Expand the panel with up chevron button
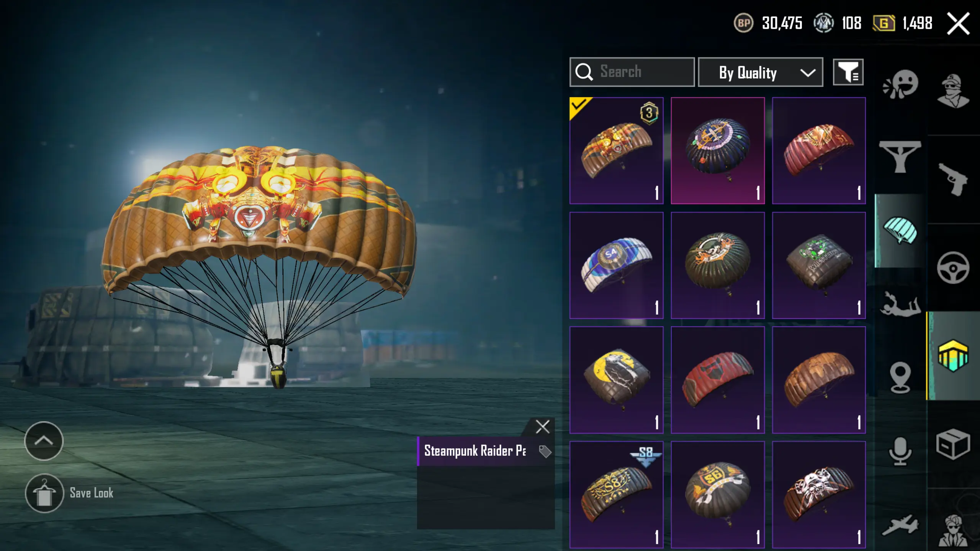The image size is (980, 551). (44, 441)
